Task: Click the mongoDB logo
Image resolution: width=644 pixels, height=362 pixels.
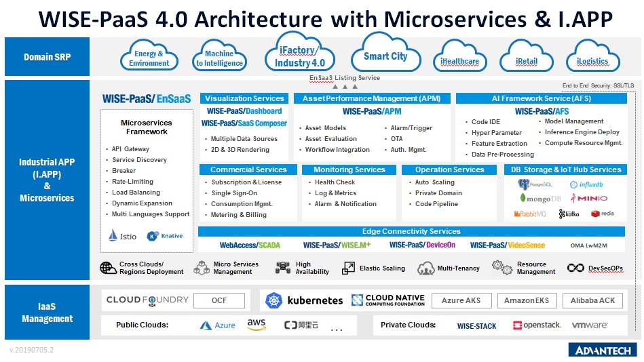Action: tap(540, 199)
